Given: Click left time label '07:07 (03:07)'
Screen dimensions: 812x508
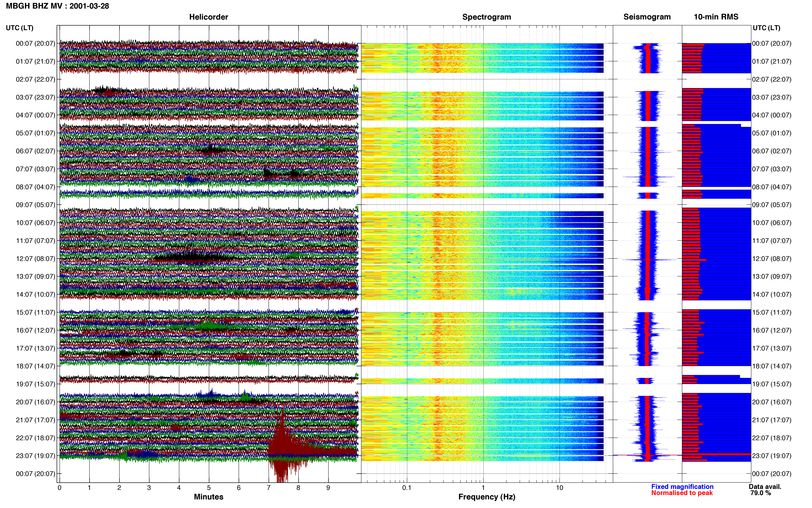Looking at the screenshot, I should [36, 169].
